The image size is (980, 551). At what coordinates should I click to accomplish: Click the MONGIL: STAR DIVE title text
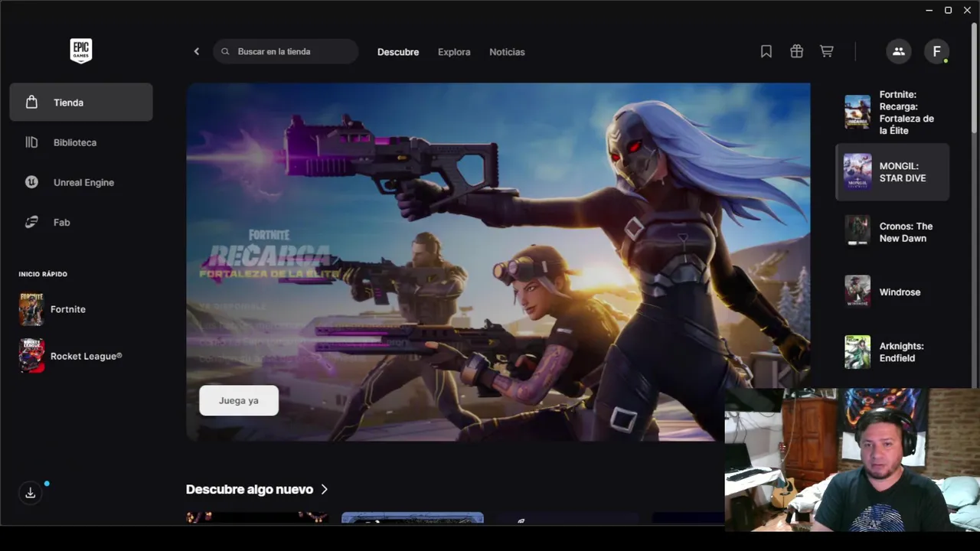pyautogui.click(x=903, y=171)
